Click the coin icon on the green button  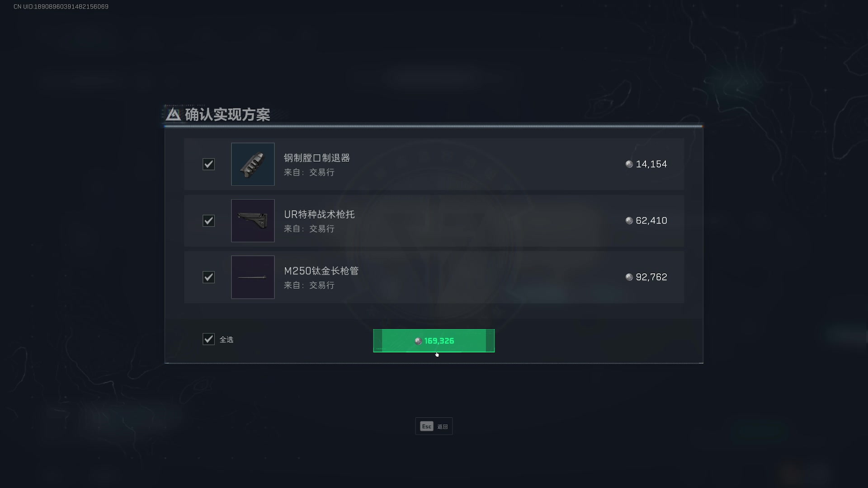pos(418,341)
